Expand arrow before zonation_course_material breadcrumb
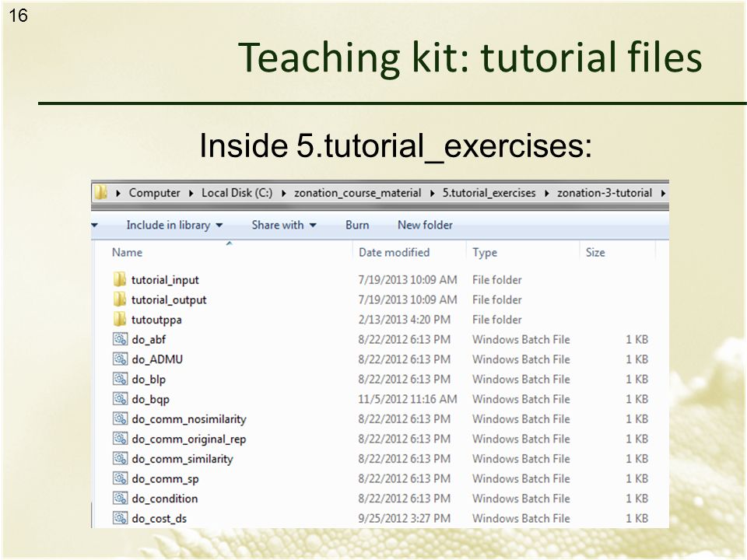 coord(283,193)
